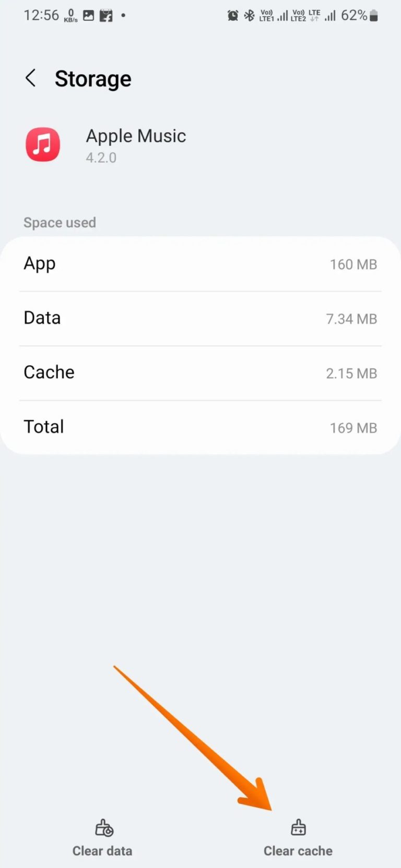Go back using the arrow beside Storage
The height and width of the screenshot is (868, 401).
click(31, 78)
